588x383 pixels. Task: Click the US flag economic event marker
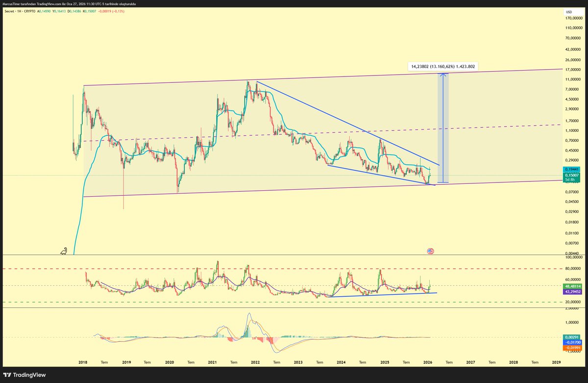click(430, 251)
